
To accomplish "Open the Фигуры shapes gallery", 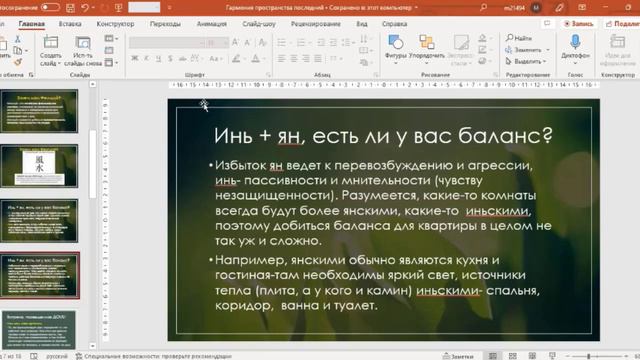I will 396,49.
